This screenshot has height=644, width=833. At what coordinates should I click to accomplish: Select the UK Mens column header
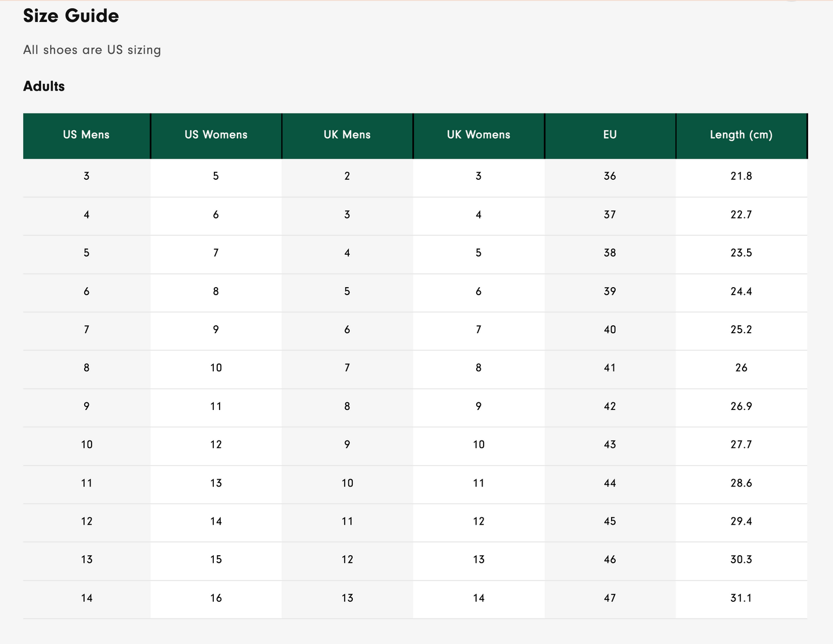click(x=347, y=135)
